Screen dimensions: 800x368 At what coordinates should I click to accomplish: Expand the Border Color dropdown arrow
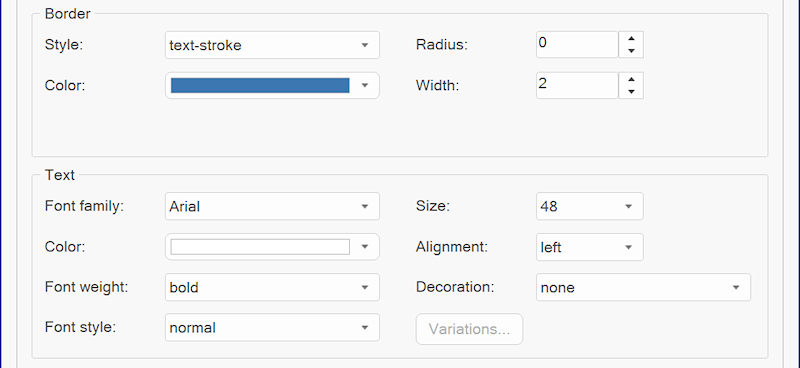365,85
